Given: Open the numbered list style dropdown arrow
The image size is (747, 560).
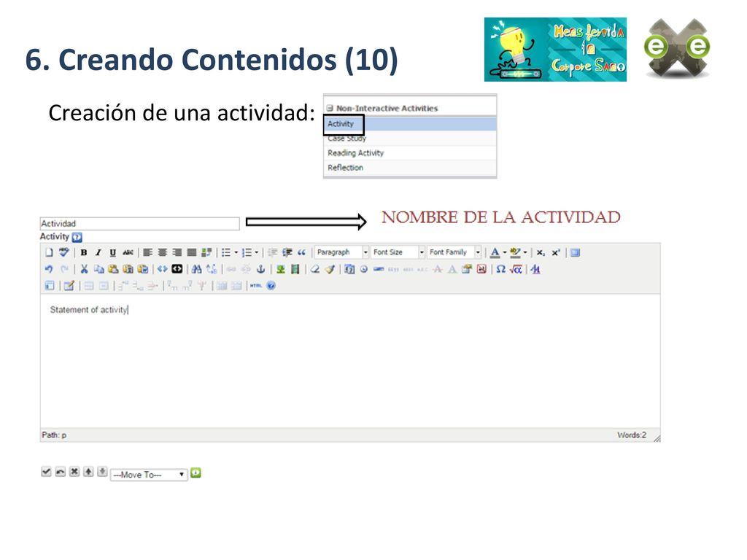Looking at the screenshot, I should [256, 253].
